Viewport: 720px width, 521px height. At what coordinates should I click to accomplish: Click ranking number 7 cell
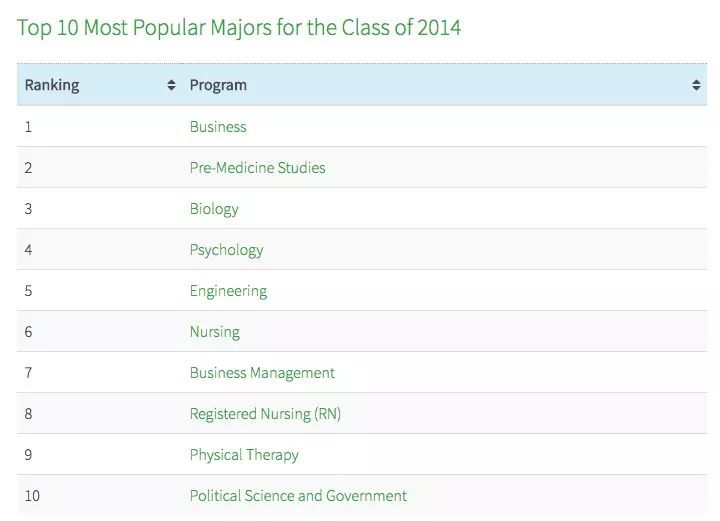point(28,373)
